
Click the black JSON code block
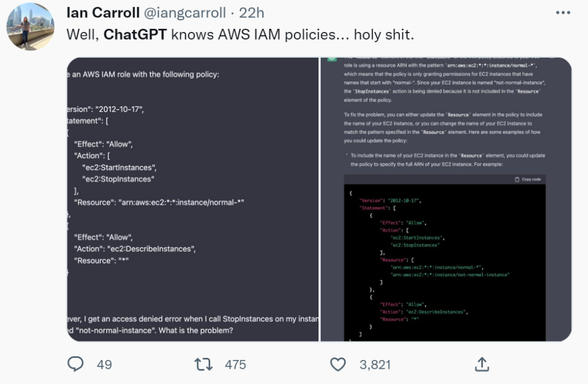444,261
